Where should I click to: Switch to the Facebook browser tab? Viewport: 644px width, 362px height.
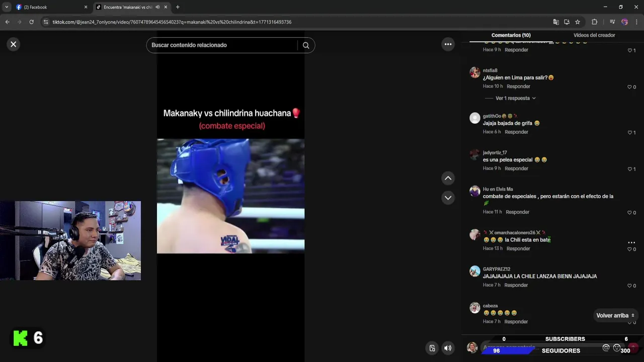coord(50,7)
